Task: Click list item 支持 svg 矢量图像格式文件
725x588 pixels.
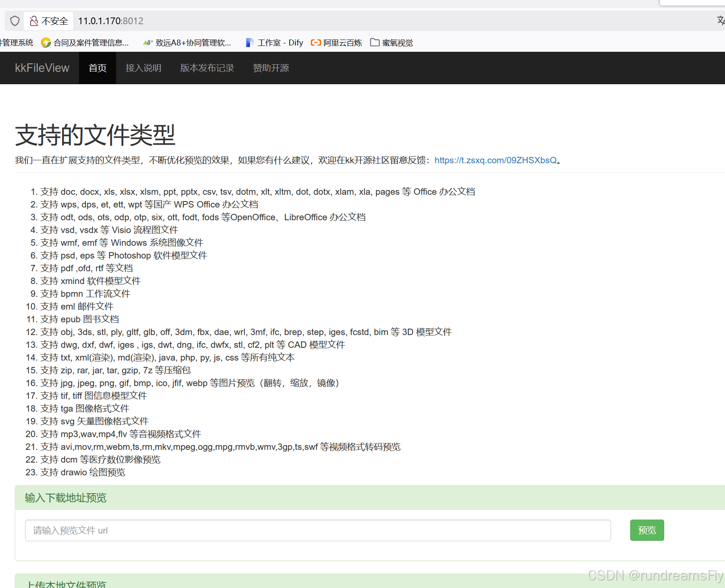Action: 94,421
